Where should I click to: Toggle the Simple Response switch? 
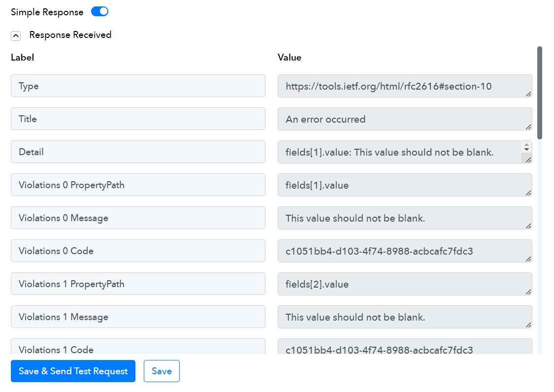(x=99, y=12)
